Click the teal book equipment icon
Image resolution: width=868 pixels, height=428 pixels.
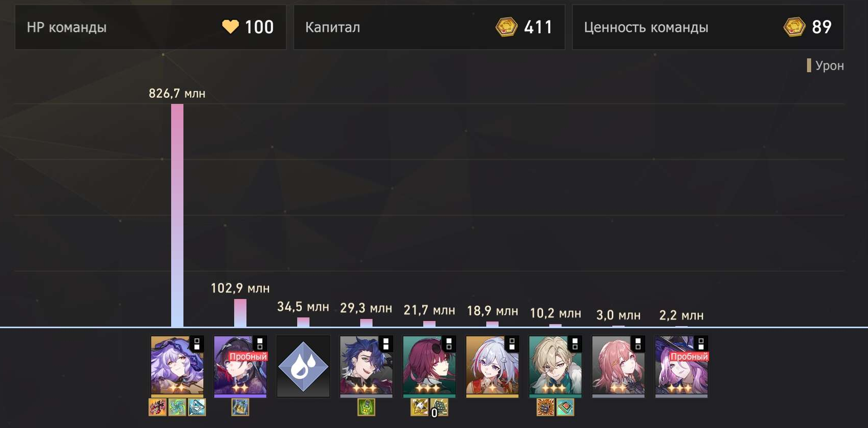(x=565, y=408)
